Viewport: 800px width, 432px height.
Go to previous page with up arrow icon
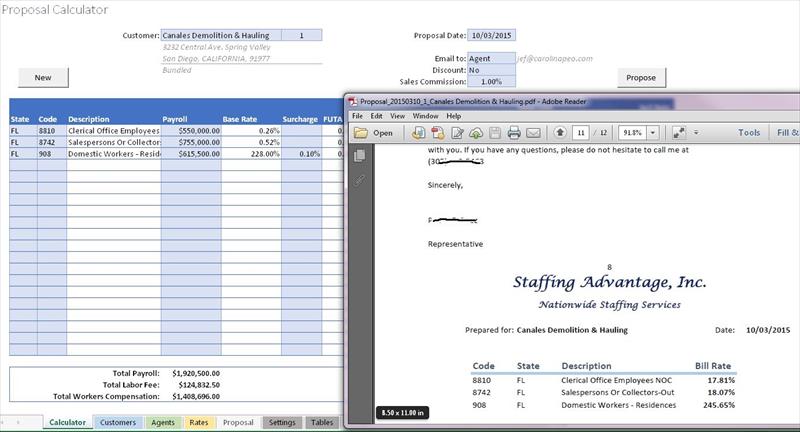(560, 133)
